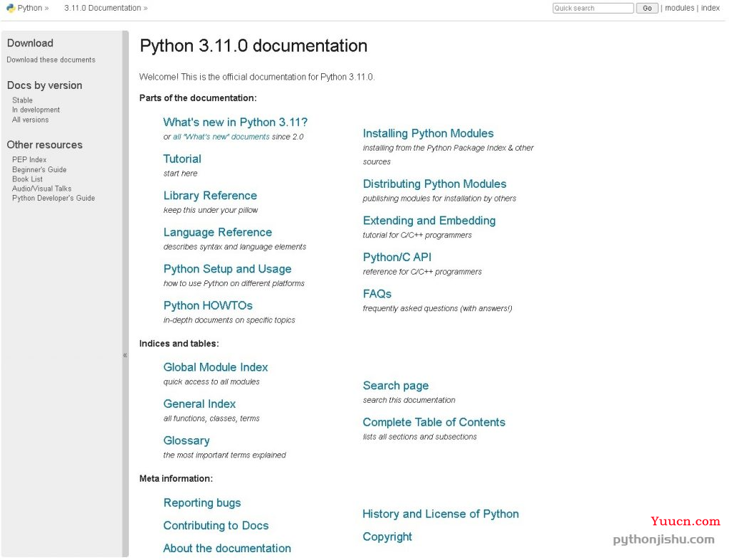Screen dimensions: 729x560
Task: Open Python Setup and Usage
Action: tap(227, 269)
